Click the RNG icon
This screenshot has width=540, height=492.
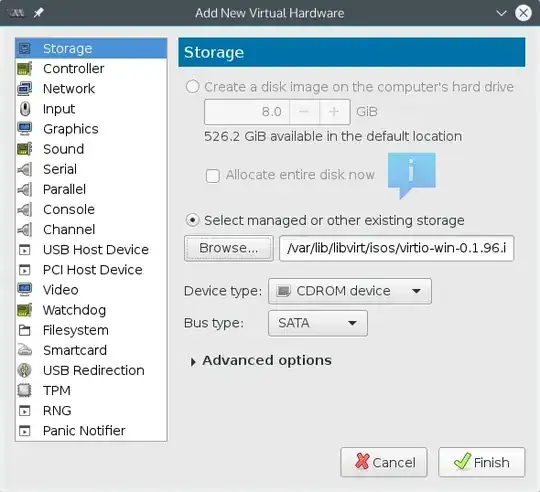coord(24,411)
